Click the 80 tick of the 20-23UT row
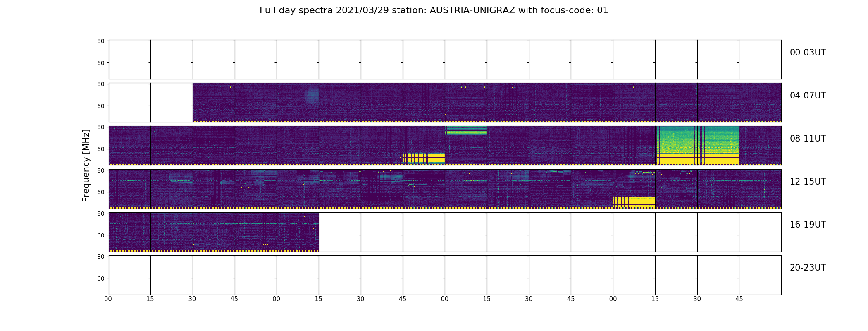Screen dimensions: 868x331 click(x=100, y=257)
